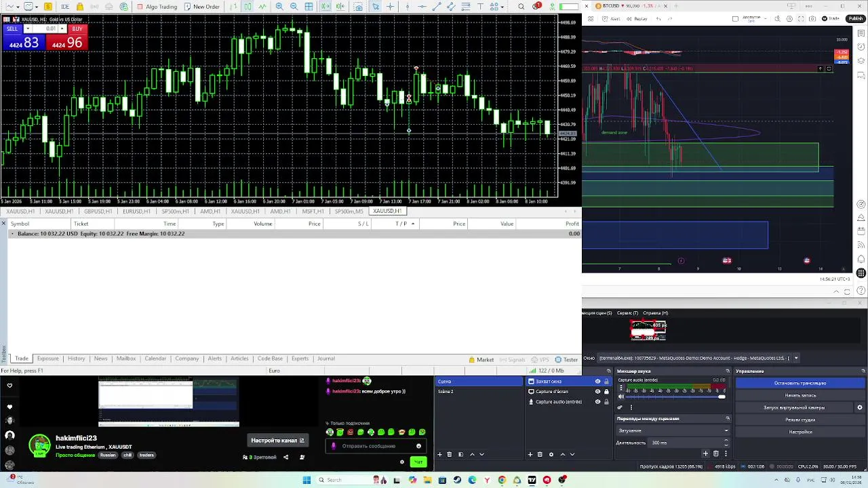Click green Чат send button
Screen dimensions: 868x488
(418, 462)
